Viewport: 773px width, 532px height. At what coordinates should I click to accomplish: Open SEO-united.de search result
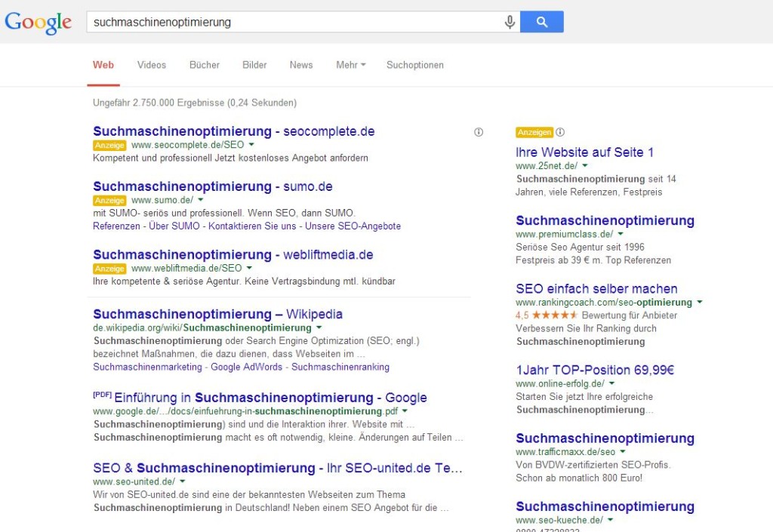pyautogui.click(x=278, y=468)
